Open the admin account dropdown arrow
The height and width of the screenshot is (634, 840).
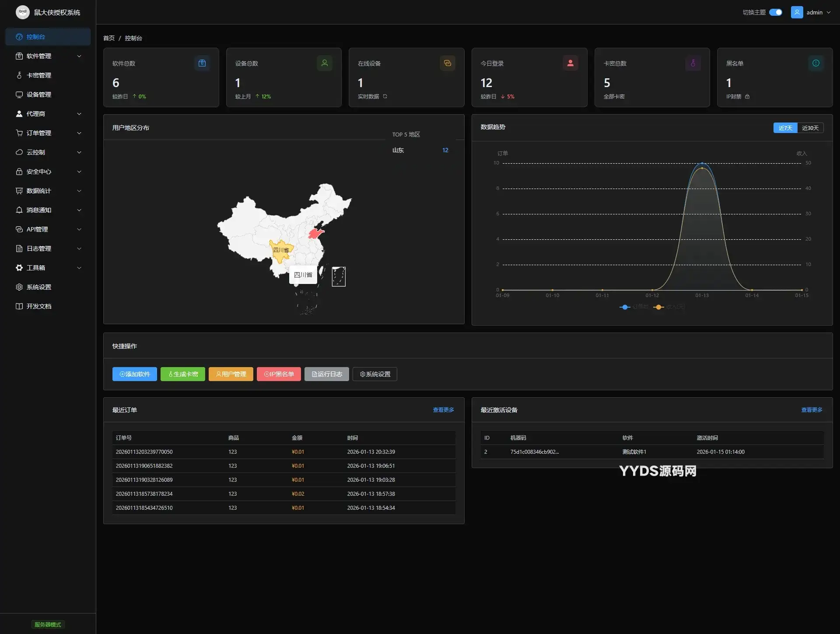(x=829, y=12)
